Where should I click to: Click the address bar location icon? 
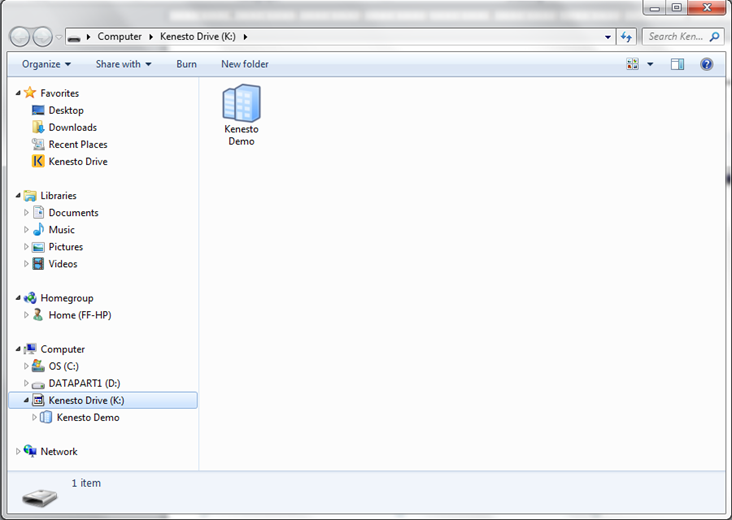pyautogui.click(x=74, y=37)
